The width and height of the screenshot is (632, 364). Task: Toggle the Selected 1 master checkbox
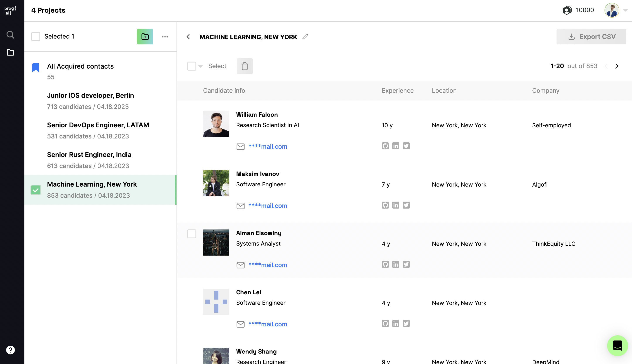pos(36,37)
